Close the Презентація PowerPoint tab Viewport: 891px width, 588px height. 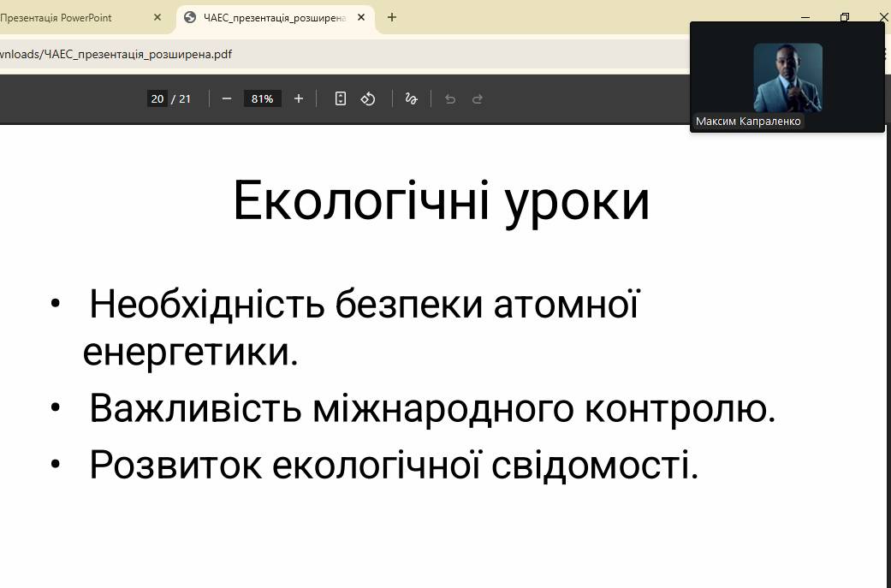pos(157,17)
